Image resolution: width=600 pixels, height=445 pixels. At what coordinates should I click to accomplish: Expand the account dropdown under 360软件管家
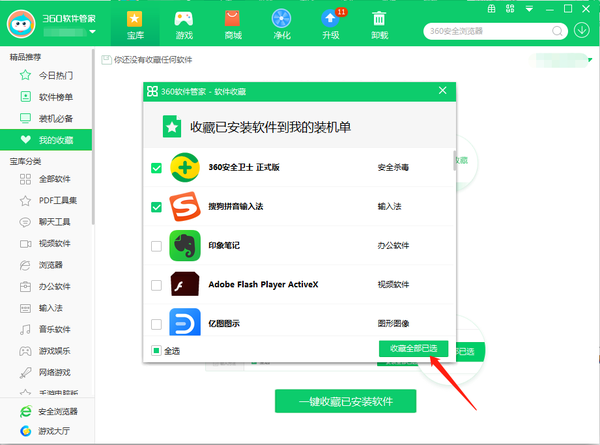[x=92, y=32]
